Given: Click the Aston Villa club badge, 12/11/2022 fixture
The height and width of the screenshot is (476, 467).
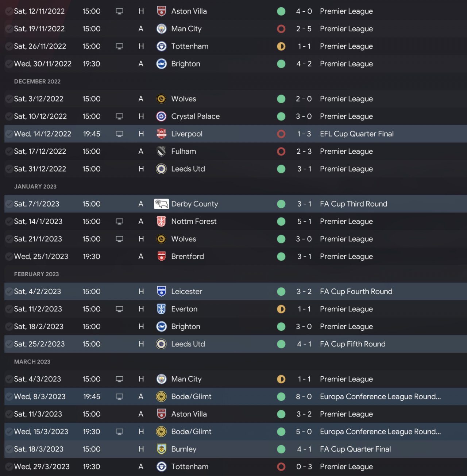Looking at the screenshot, I should 161,11.
